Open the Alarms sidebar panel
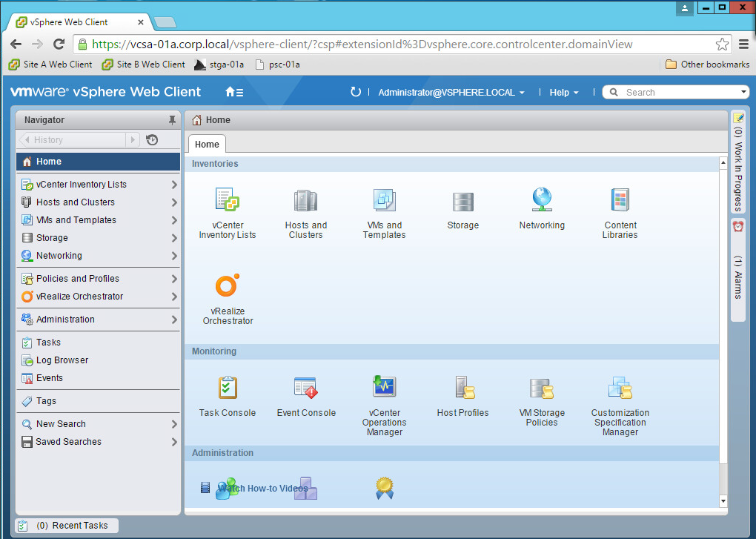This screenshot has width=756, height=539. [x=738, y=270]
